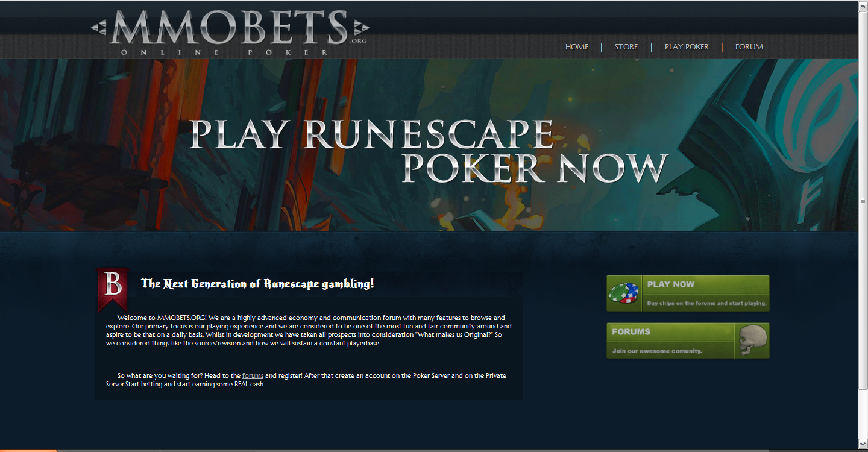Viewport: 868px width, 452px height.
Task: Click the FORUMS title on the green button
Action: click(631, 332)
